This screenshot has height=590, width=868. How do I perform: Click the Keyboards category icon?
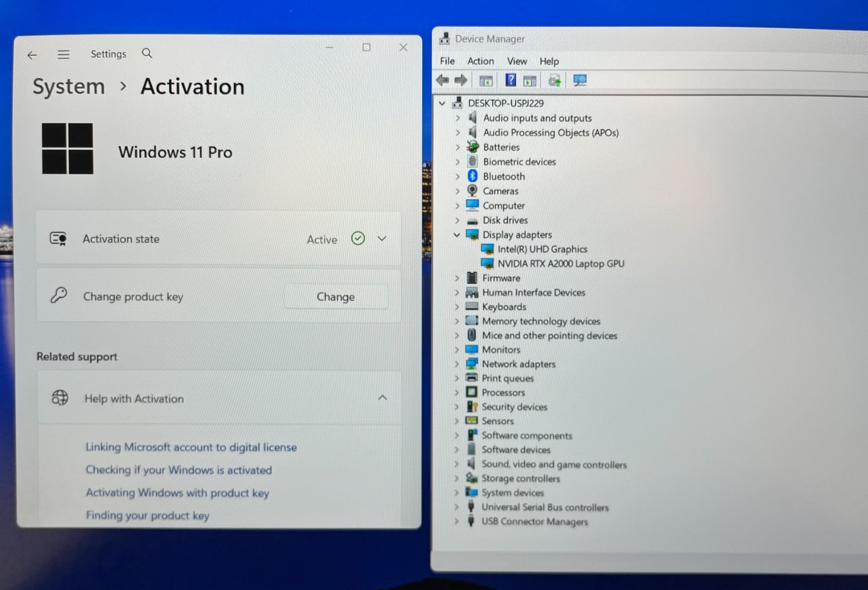pyautogui.click(x=472, y=306)
